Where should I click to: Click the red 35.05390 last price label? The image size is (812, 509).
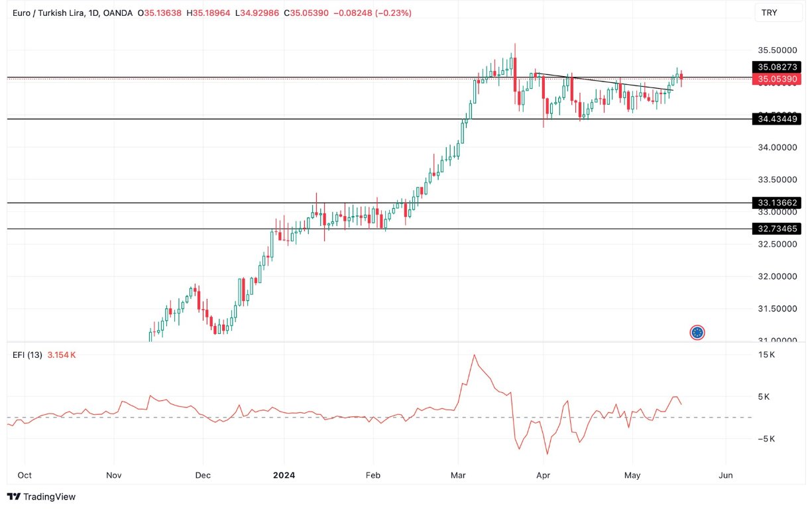(x=776, y=78)
